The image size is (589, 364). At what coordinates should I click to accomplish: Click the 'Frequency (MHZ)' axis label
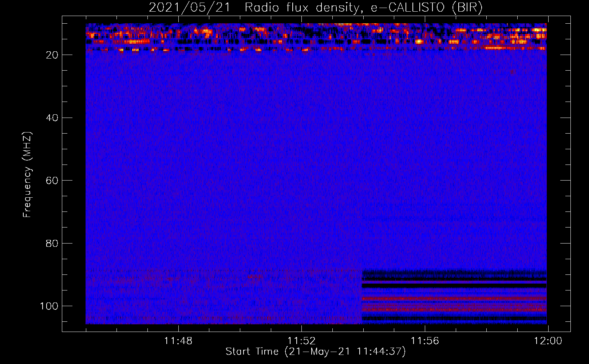tap(27, 174)
